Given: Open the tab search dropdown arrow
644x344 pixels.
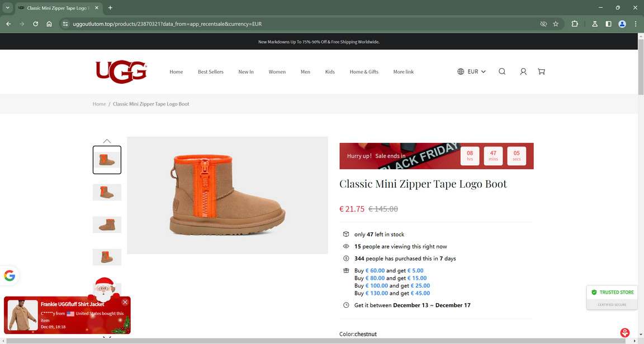Looking at the screenshot, I should click(x=7, y=8).
